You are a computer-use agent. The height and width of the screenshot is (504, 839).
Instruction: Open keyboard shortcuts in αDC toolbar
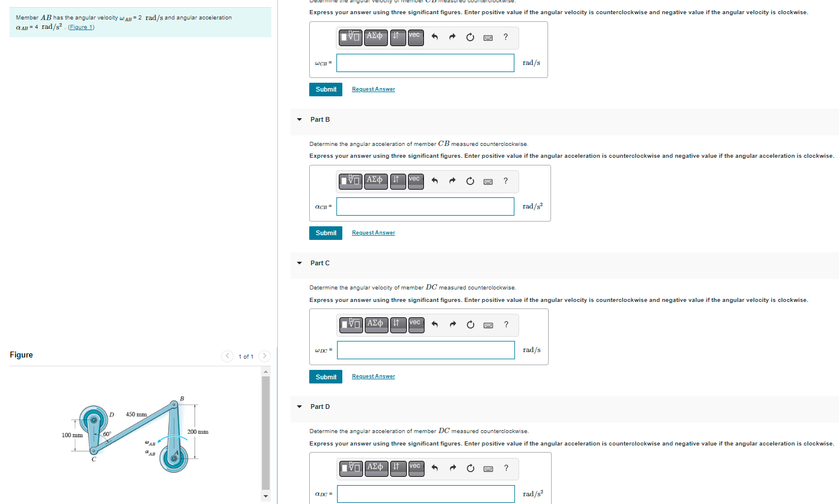(488, 469)
